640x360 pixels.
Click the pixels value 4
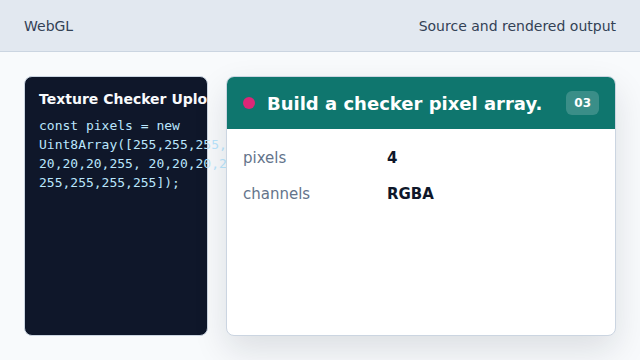(x=392, y=158)
